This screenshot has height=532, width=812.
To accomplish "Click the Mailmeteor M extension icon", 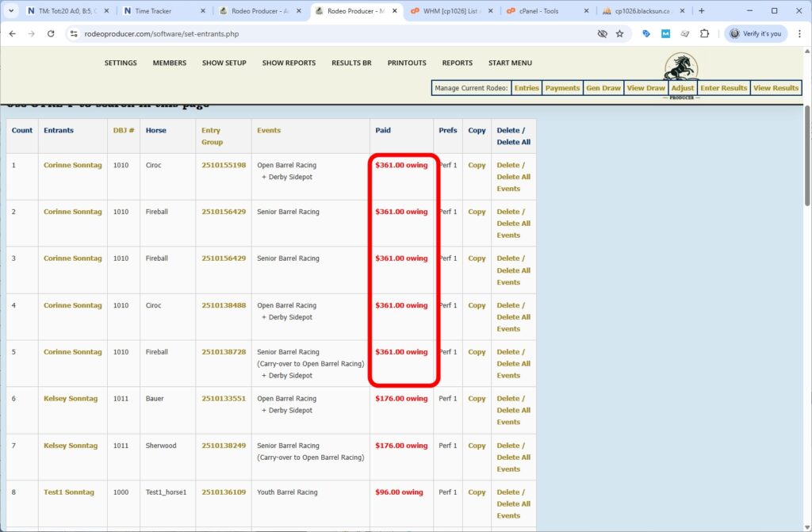I will [665, 34].
